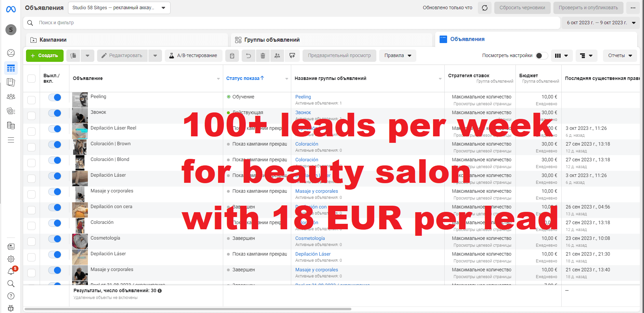Sort by the Статус показа column header
Viewport: 644px width, 313px height.
[x=245, y=78]
